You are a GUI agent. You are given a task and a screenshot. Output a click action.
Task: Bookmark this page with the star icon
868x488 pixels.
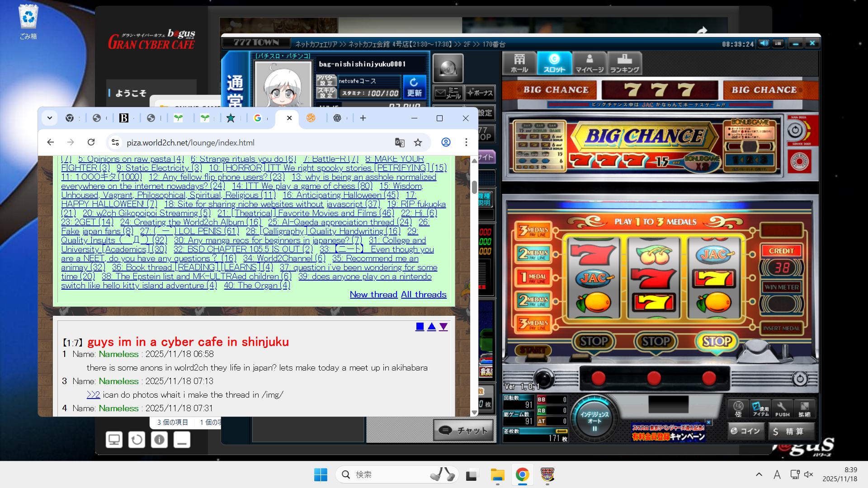418,142
